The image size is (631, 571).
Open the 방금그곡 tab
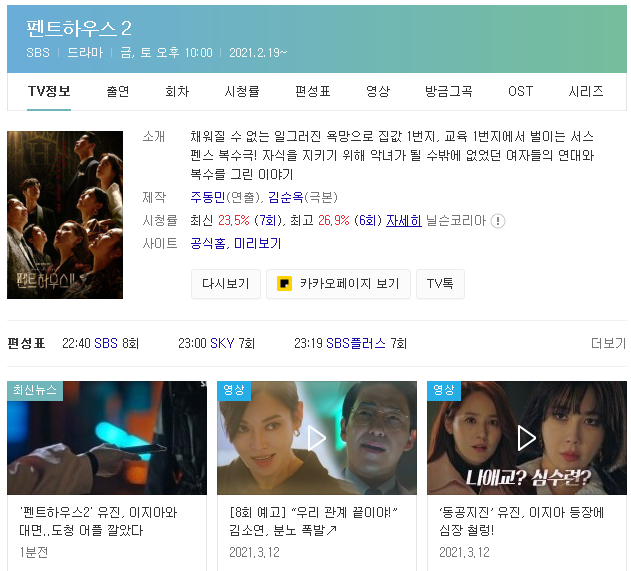pyautogui.click(x=449, y=91)
